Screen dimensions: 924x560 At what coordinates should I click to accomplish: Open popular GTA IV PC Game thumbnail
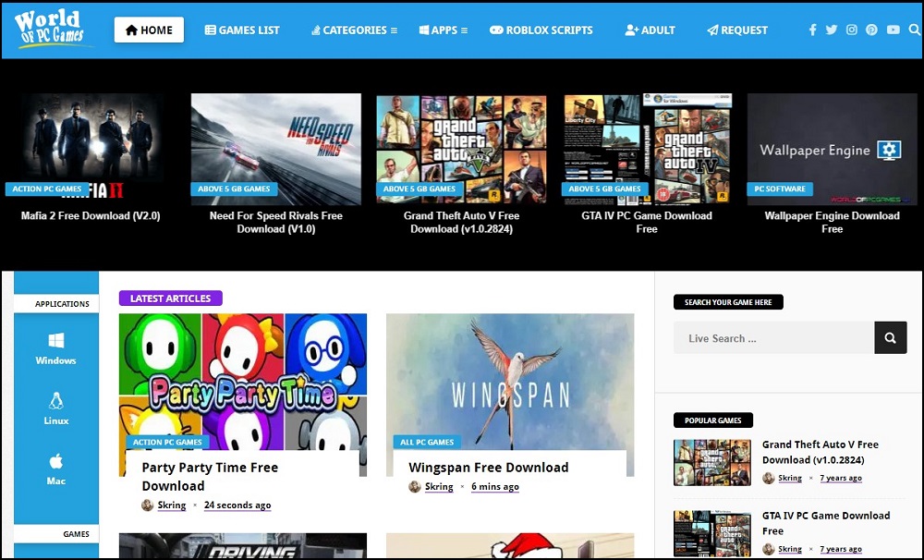pyautogui.click(x=712, y=533)
